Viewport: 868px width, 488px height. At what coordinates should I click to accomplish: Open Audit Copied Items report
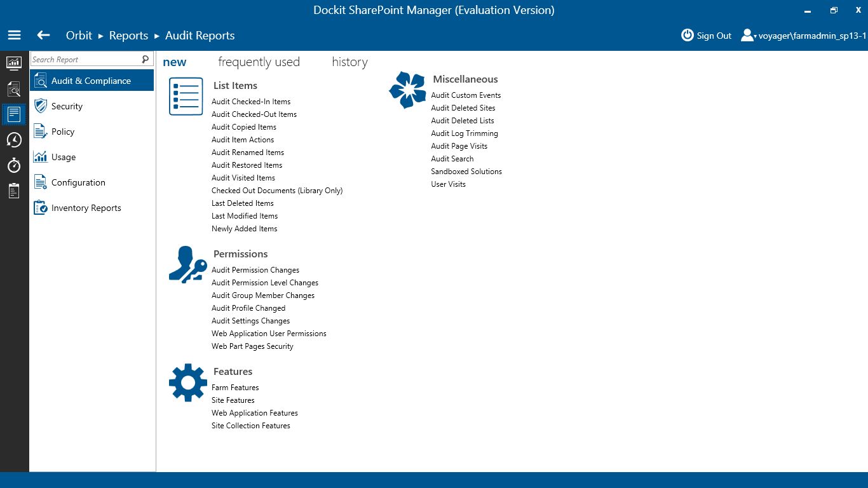[x=244, y=127]
